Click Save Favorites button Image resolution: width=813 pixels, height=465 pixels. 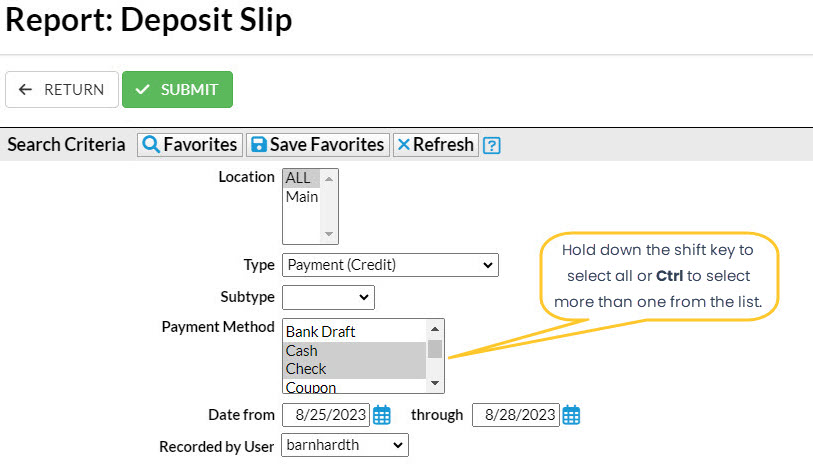point(317,145)
